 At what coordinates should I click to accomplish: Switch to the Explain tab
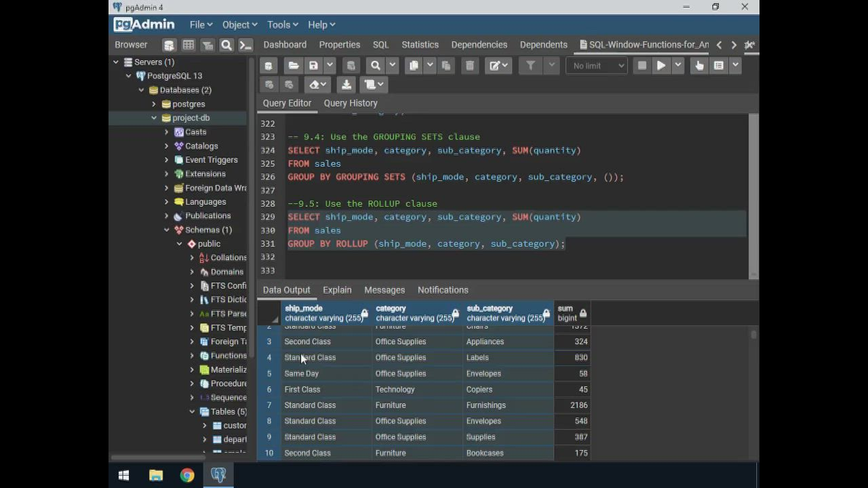337,290
